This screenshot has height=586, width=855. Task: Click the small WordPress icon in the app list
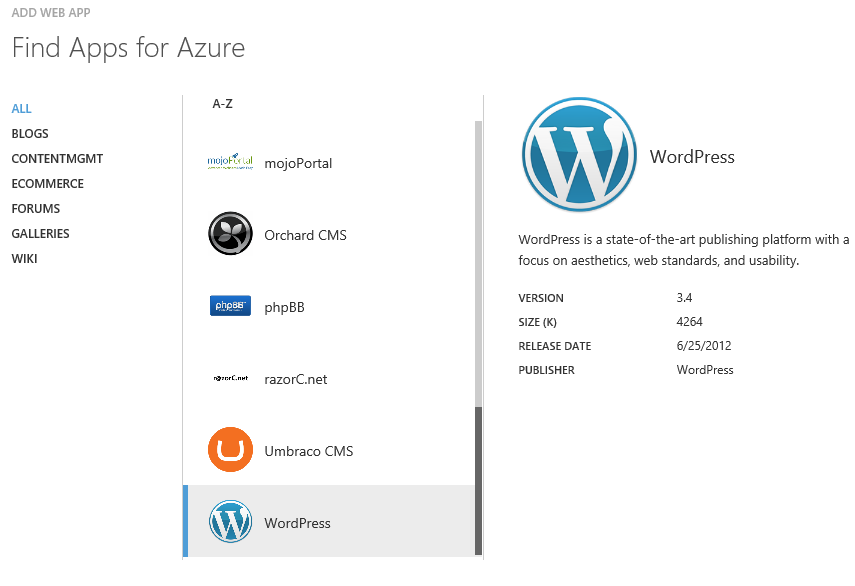click(230, 522)
